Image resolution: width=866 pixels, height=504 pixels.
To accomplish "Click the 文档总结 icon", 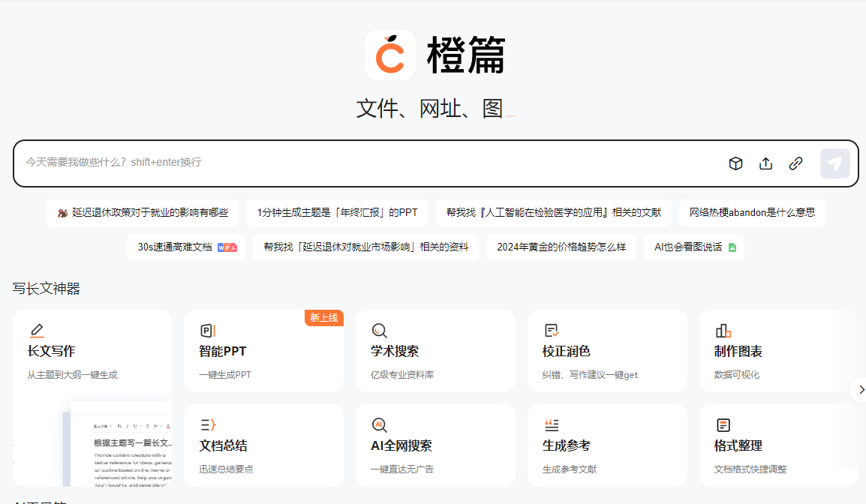I will coord(208,424).
